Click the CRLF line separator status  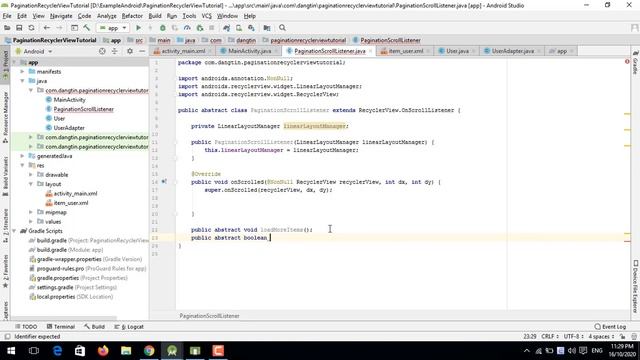click(549, 336)
